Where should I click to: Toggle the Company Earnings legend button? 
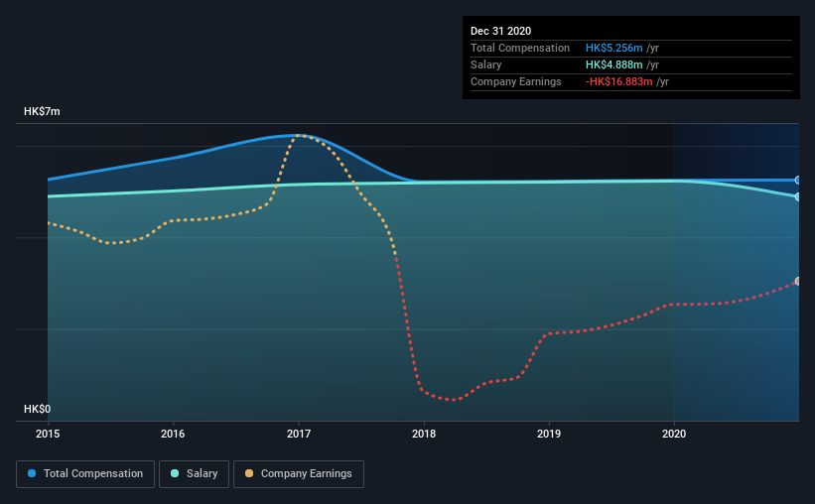tap(299, 474)
